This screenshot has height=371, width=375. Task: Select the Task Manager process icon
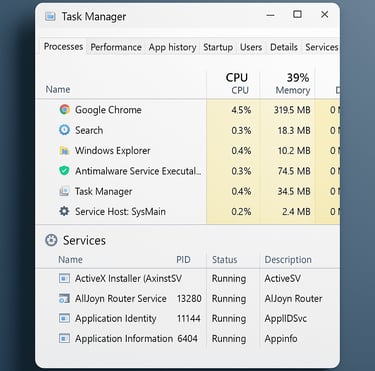pyautogui.click(x=64, y=191)
